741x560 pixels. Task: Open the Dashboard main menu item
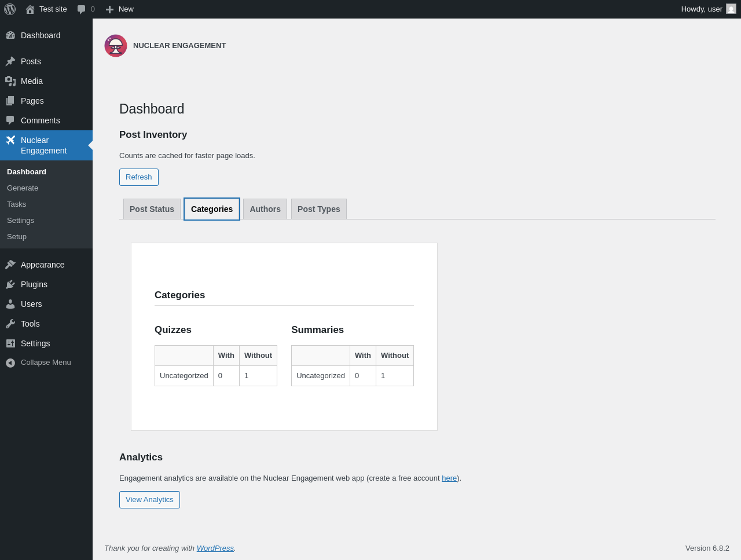[46, 35]
